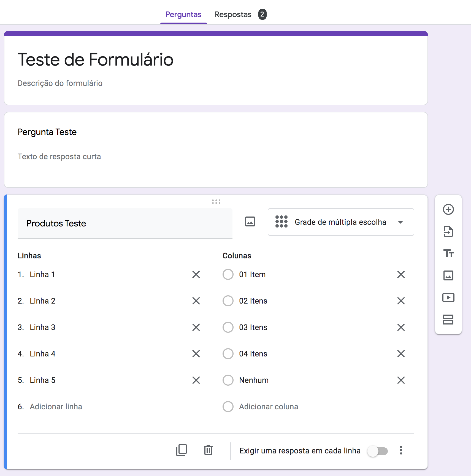The height and width of the screenshot is (476, 471).
Task: Click the Produtos Teste title field
Action: pyautogui.click(x=125, y=223)
